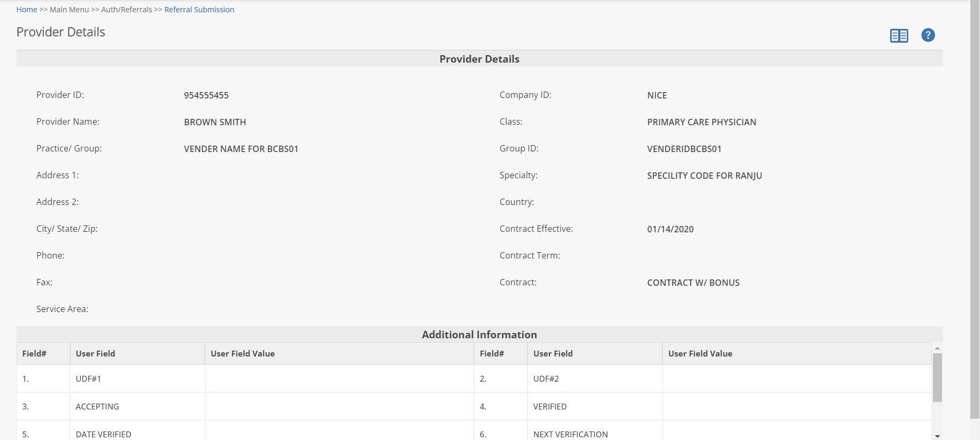This screenshot has width=980, height=440.
Task: Click the CONTRACT W/ BONUS contract value
Action: click(693, 283)
